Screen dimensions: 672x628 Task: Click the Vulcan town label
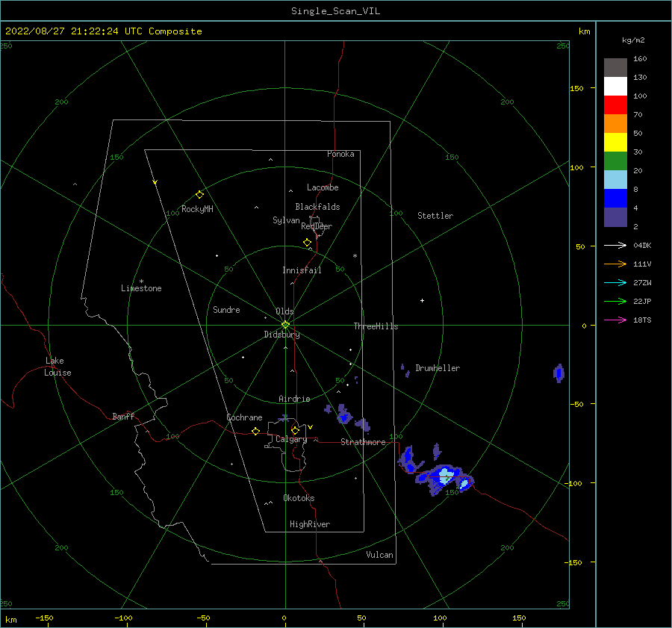379,555
